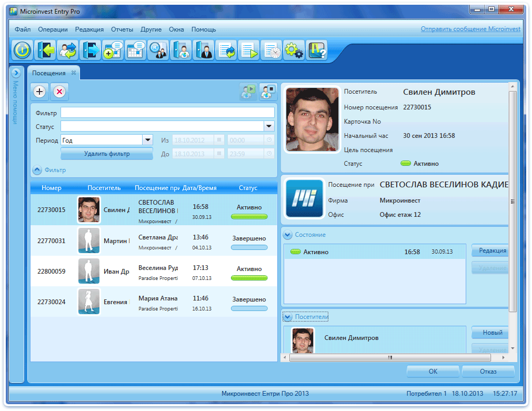Open the Другие menu
Viewport: 532px width, 411px height.
[x=151, y=29]
